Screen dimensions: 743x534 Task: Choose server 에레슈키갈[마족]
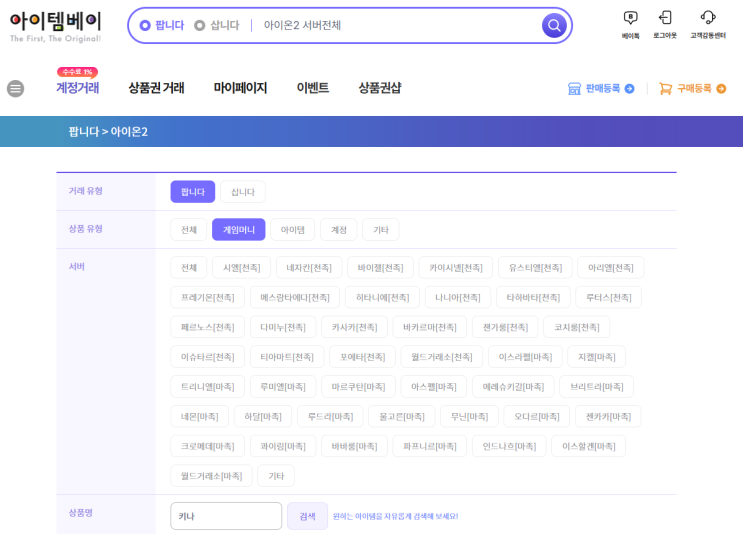[x=513, y=387]
